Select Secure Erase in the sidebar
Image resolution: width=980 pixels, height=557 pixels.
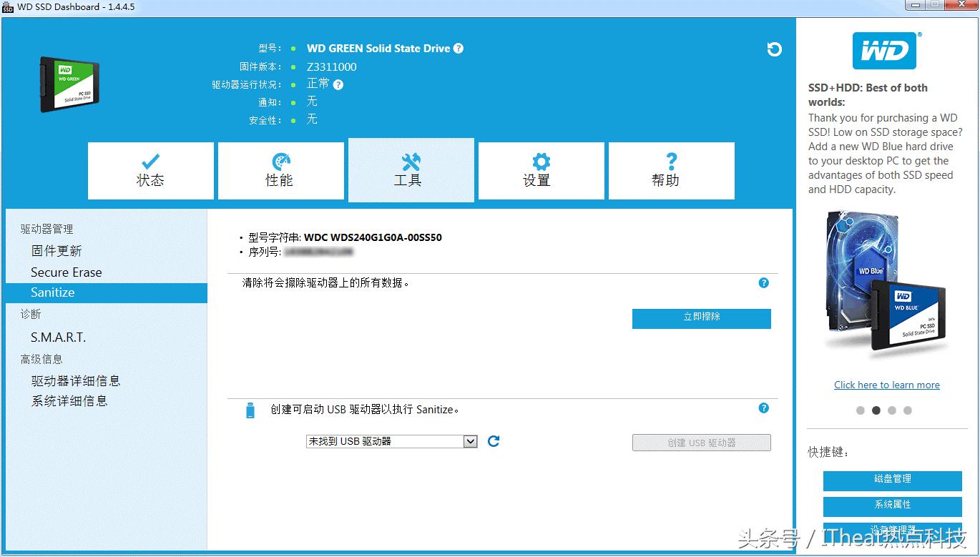point(66,272)
